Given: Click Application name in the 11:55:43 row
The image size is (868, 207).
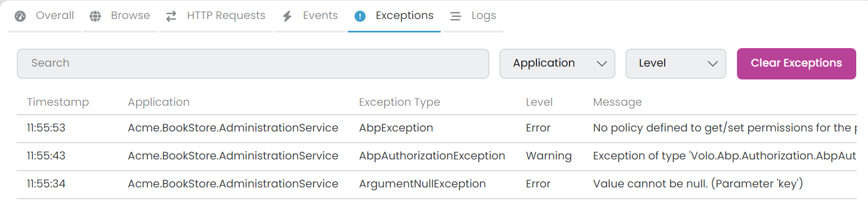Looking at the screenshot, I should click(x=233, y=156).
